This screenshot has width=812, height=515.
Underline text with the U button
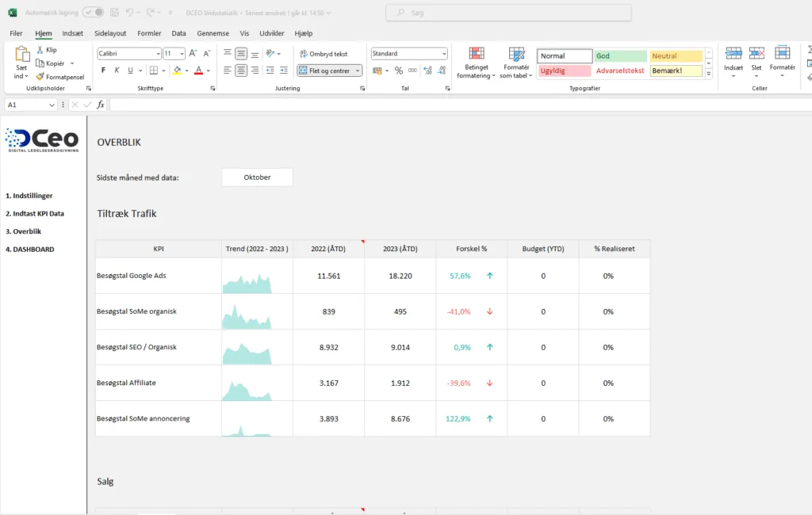[x=131, y=71]
